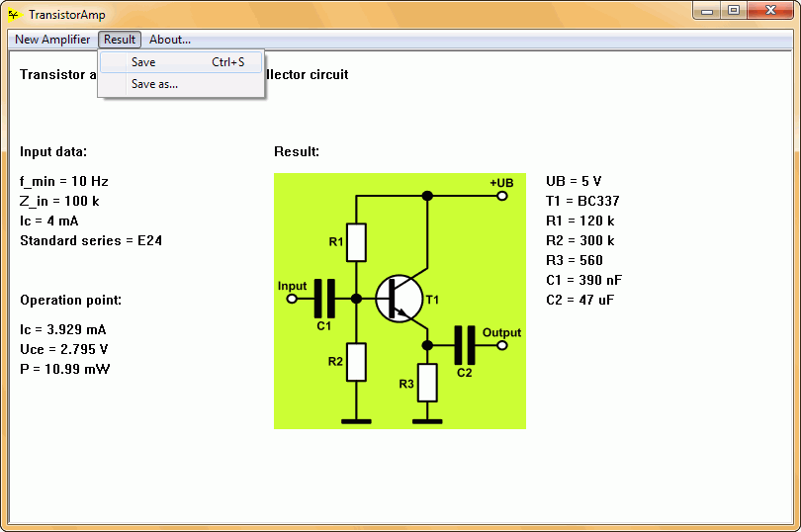Click the 'R2 = 300 k' result
Image resolution: width=801 pixels, height=532 pixels.
pyautogui.click(x=579, y=240)
